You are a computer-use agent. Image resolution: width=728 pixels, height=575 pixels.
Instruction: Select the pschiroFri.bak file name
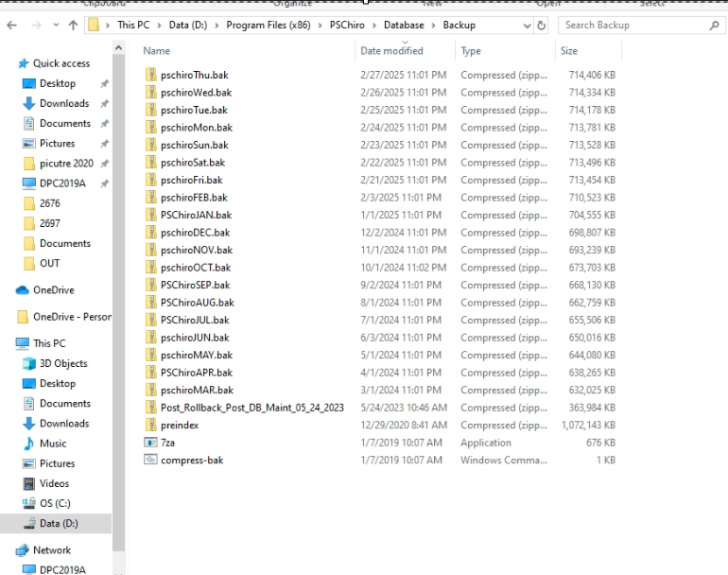click(191, 181)
